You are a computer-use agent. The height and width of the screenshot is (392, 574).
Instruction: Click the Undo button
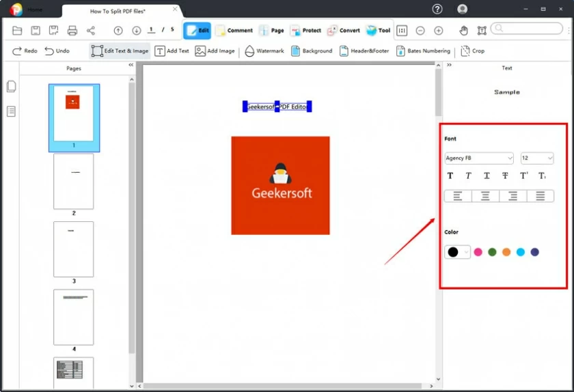click(x=57, y=51)
